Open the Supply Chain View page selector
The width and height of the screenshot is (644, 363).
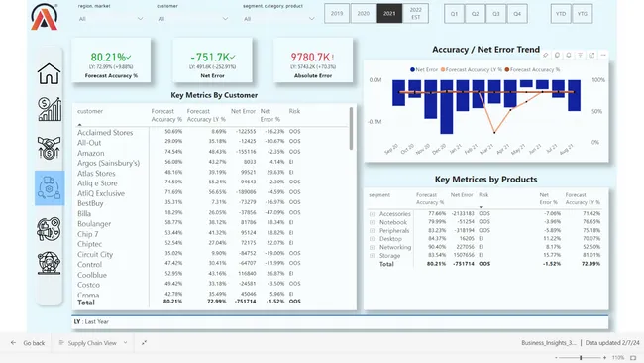click(x=93, y=343)
